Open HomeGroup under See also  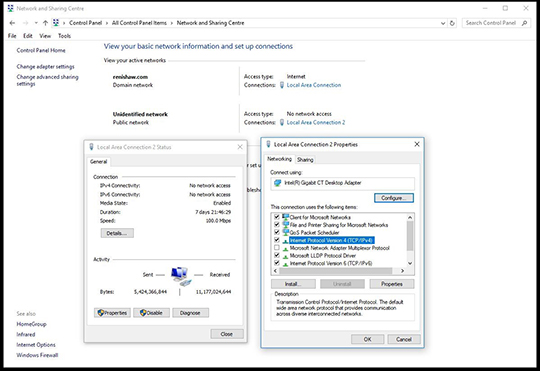31,324
